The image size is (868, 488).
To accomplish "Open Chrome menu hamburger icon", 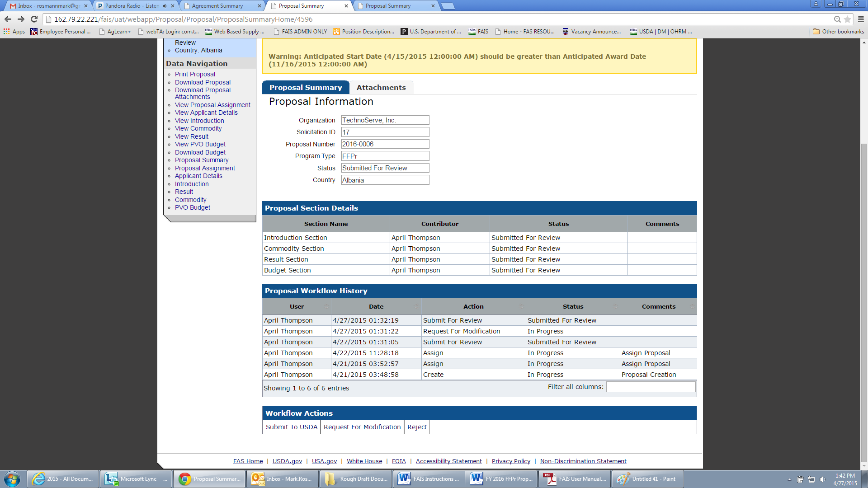I will pos(861,19).
